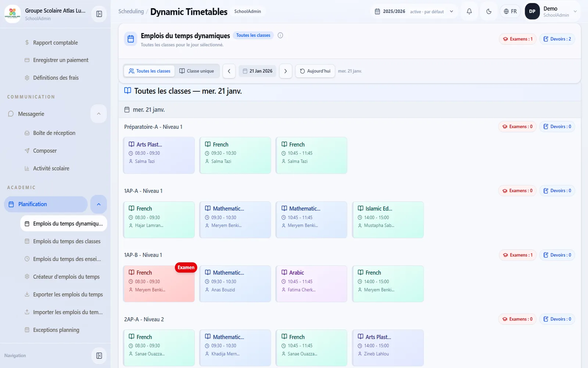Click the red Examen badge
Viewport: 588px width, 368px height.
tap(186, 268)
